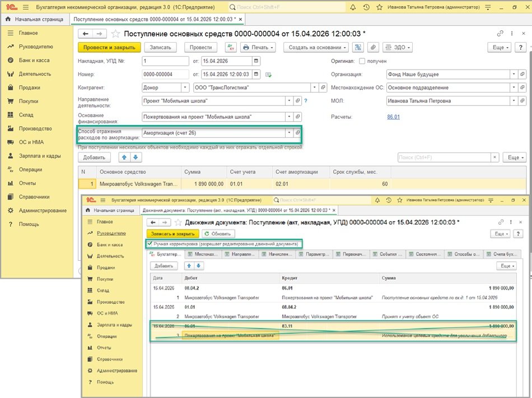
Task: Click Записать и закрыть in front window
Action: click(172, 234)
